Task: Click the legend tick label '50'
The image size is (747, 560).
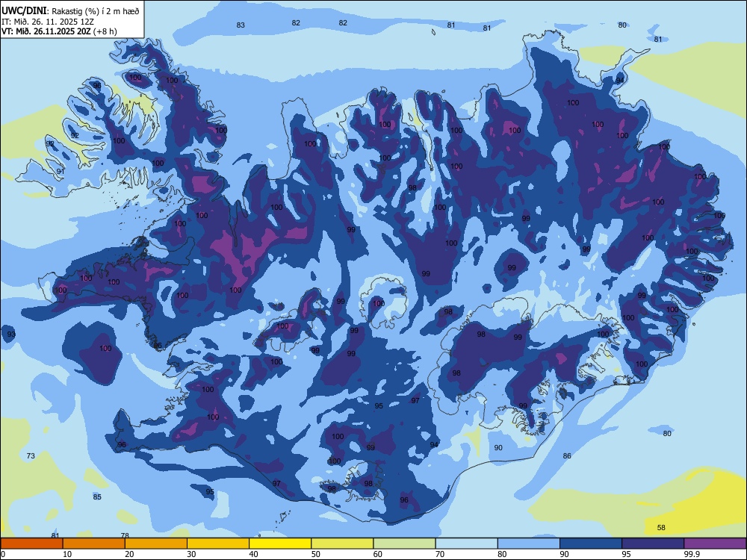Action: point(316,554)
